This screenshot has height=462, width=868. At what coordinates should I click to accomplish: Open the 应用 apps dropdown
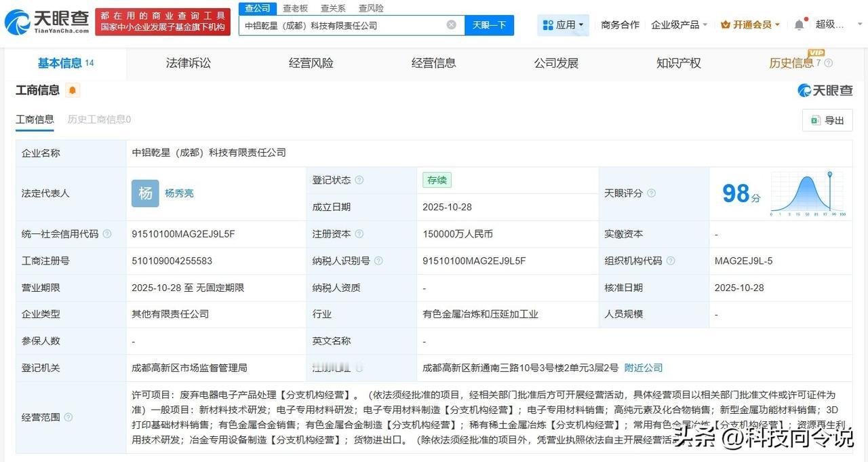coord(564,25)
